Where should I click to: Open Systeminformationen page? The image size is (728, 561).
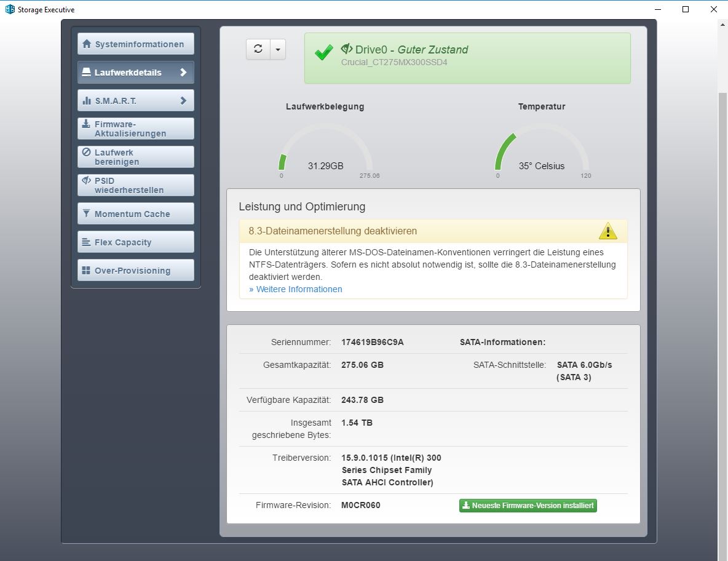click(x=135, y=44)
